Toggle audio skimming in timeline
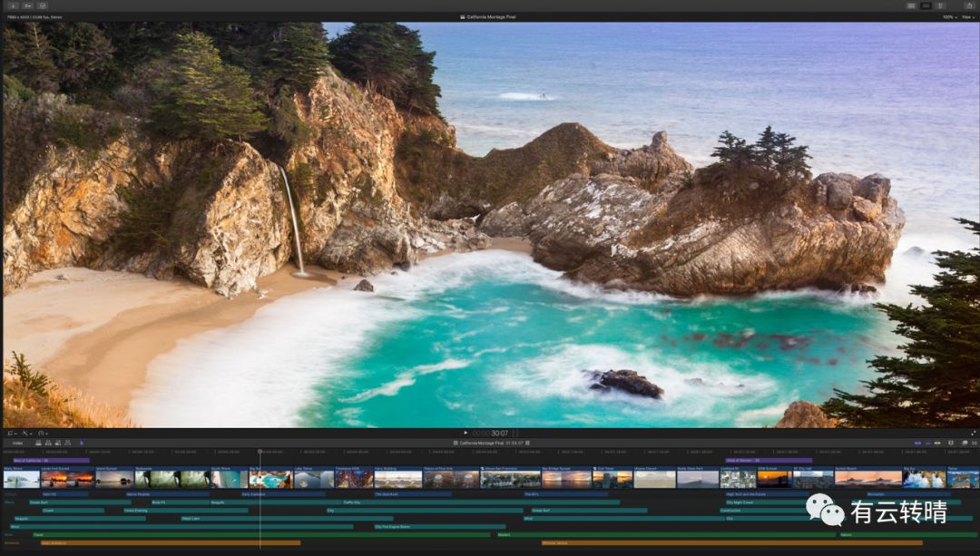The height and width of the screenshot is (556, 980). click(927, 443)
